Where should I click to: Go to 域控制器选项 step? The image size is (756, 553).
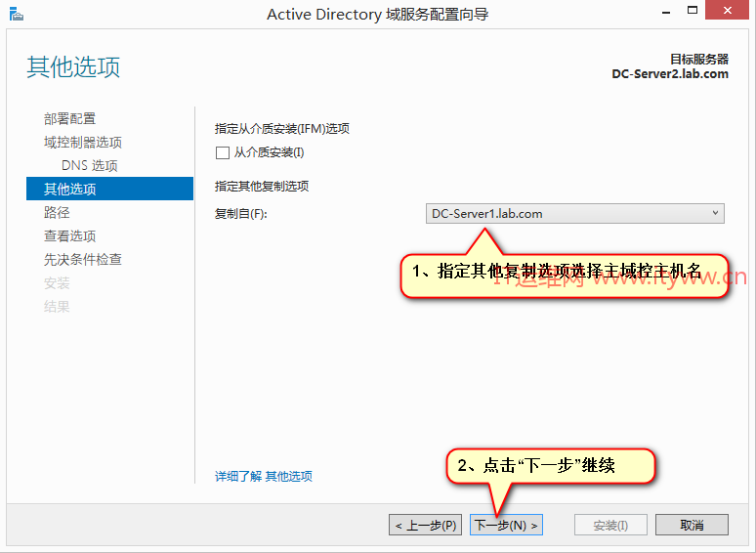click(83, 143)
